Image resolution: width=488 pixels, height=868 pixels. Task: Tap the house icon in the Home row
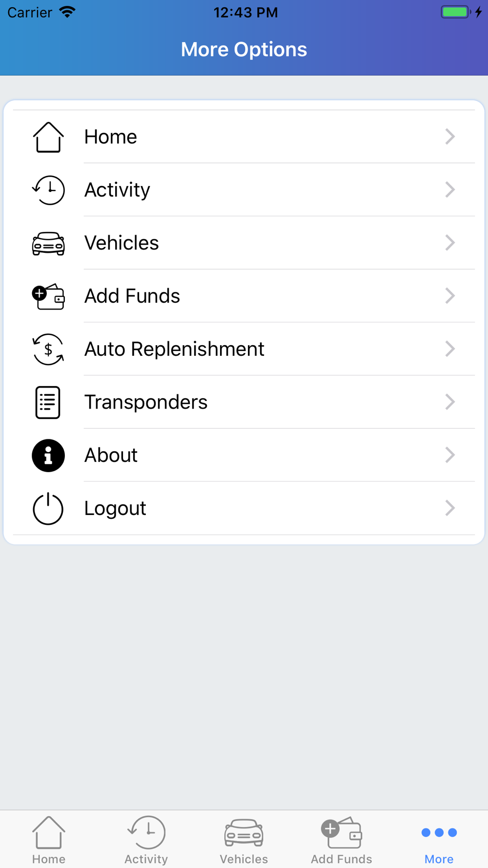pyautogui.click(x=48, y=137)
